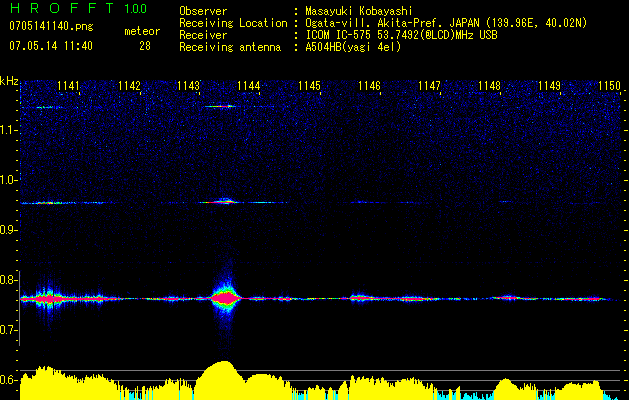Click the HROFFT 1.0.0 title text
This screenshot has height=400, width=629.
[x=79, y=8]
